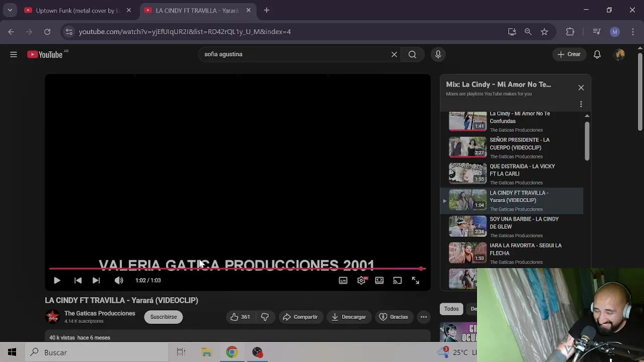
Task: Switch to theater mode
Action: 379,281
